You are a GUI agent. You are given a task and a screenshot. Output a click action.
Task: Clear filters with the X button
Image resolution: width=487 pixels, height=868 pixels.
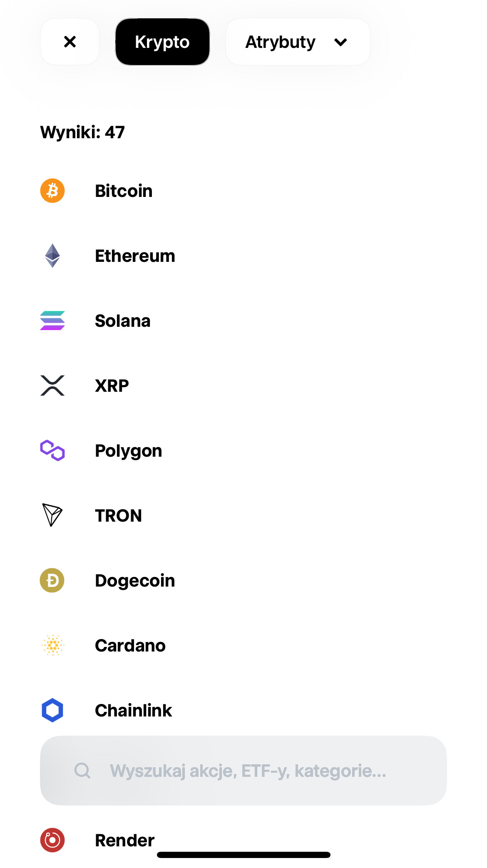(x=70, y=42)
